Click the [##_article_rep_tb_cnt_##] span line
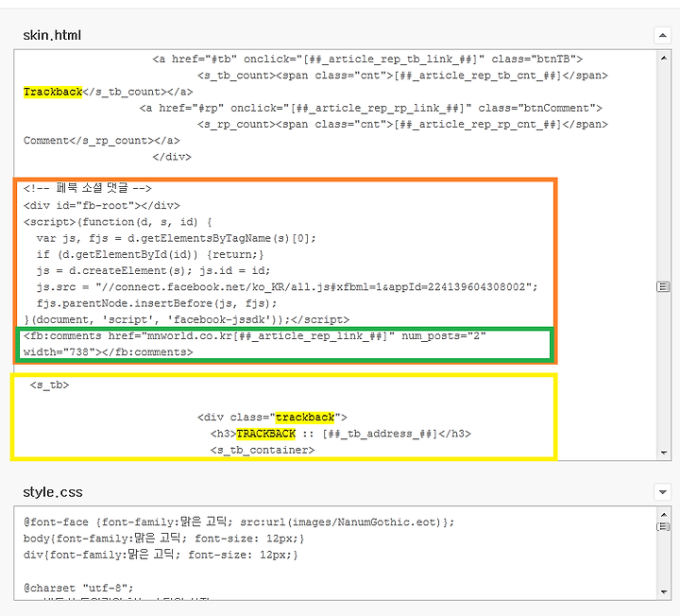The image size is (680, 616). pos(402,76)
